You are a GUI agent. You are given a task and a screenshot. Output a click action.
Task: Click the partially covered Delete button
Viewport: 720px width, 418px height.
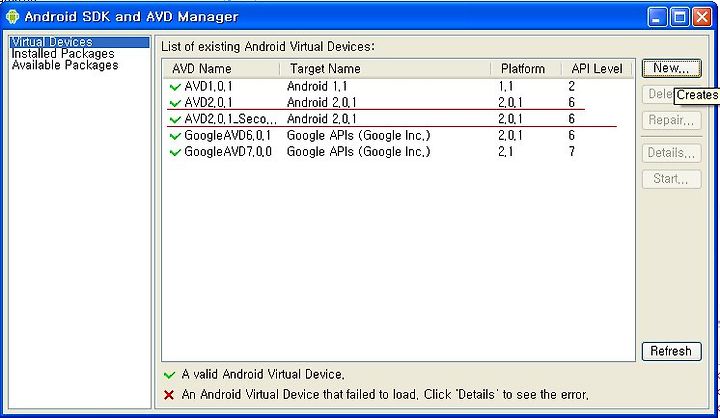[658, 95]
